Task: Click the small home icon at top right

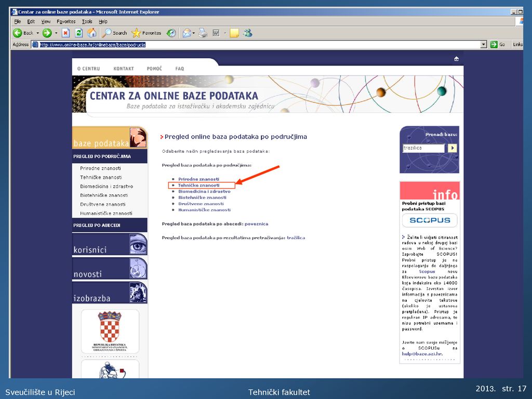Action: pyautogui.click(x=456, y=59)
